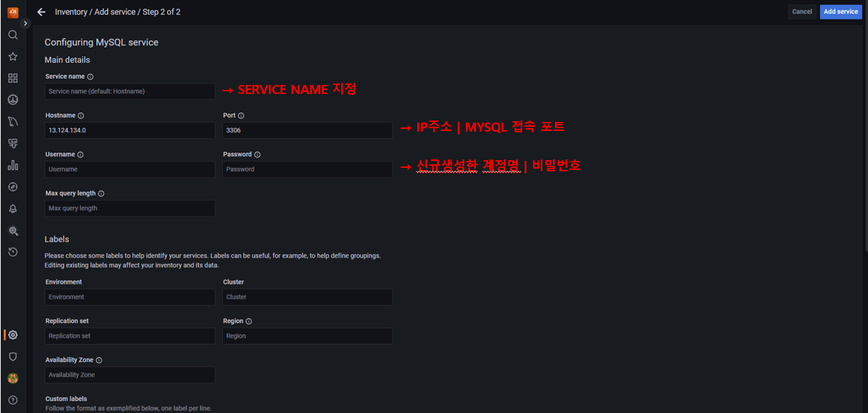Click the Cancel button
Viewport: 868px width, 413px height.
pos(802,12)
